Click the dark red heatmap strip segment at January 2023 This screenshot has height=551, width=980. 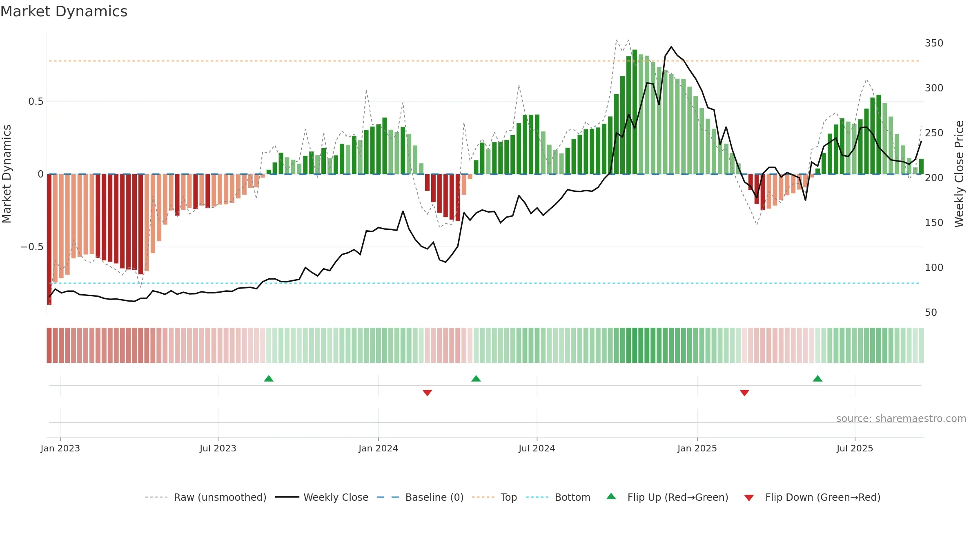click(49, 345)
